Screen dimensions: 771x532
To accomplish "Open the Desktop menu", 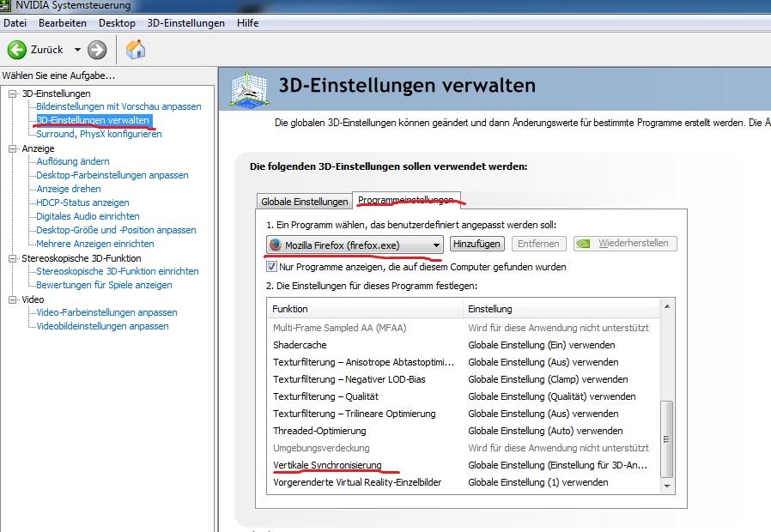I will pyautogui.click(x=117, y=23).
